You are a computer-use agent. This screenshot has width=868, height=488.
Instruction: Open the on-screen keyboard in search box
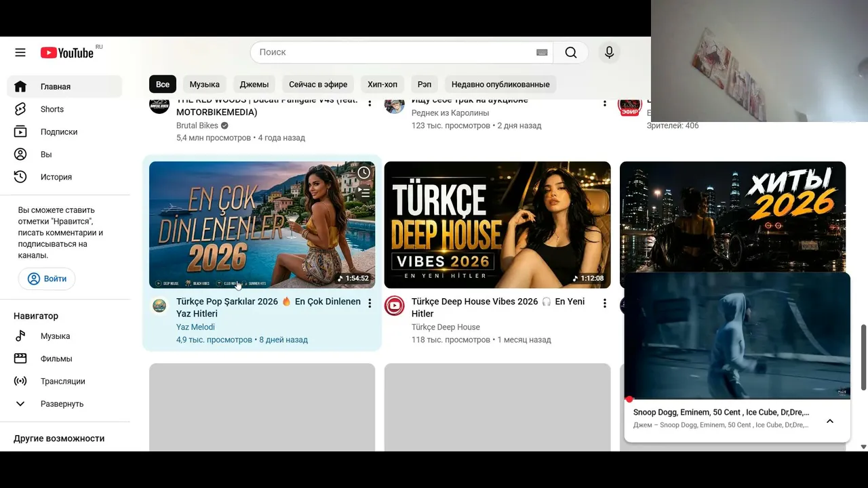click(x=542, y=52)
